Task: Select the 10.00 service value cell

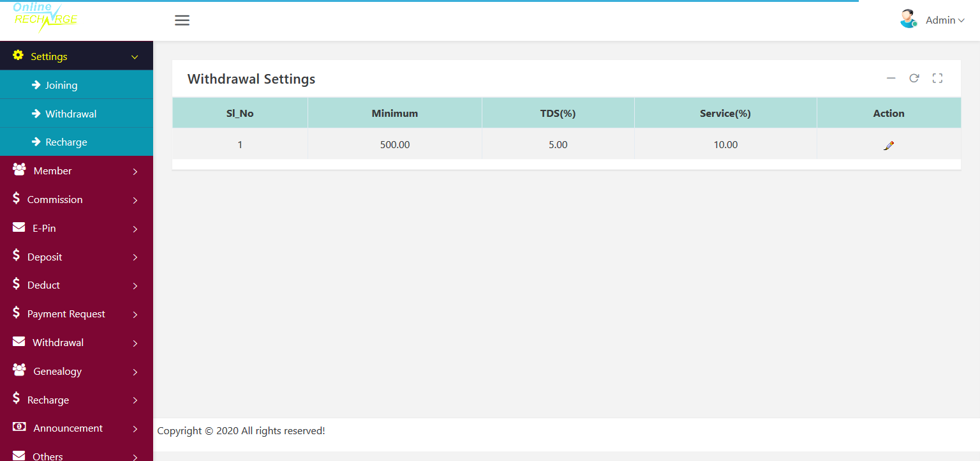Action: (x=725, y=144)
